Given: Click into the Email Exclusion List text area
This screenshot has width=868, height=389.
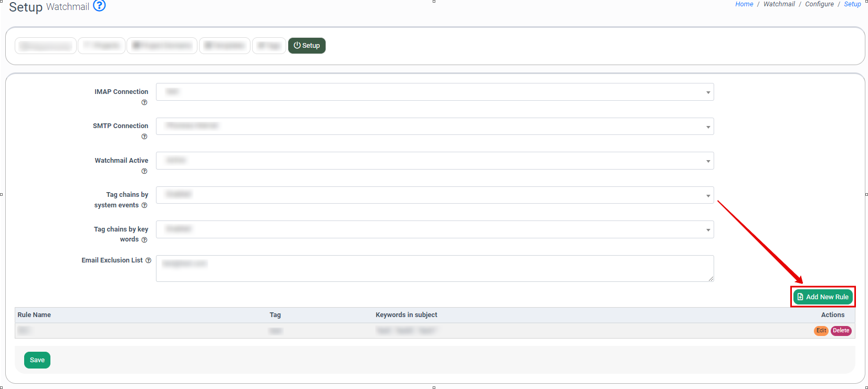Looking at the screenshot, I should [x=434, y=268].
